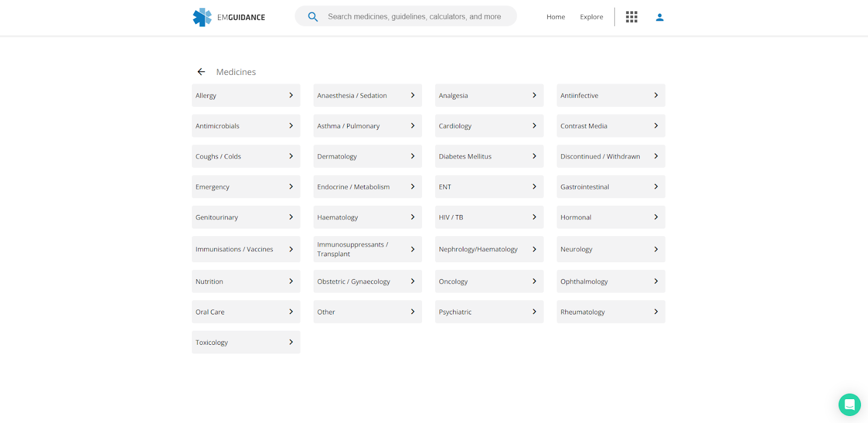868x423 pixels.
Task: Choose the Gastrointestinal category
Action: pyautogui.click(x=611, y=187)
